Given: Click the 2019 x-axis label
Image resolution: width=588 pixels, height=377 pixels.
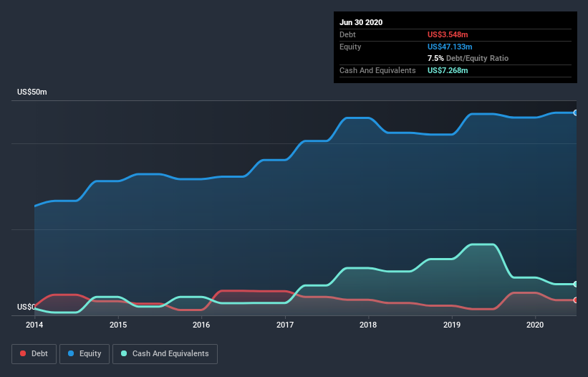Looking at the screenshot, I should [x=452, y=325].
